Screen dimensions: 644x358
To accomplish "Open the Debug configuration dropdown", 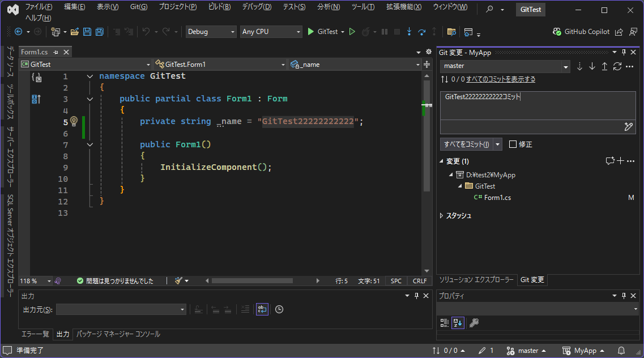I will pyautogui.click(x=211, y=32).
